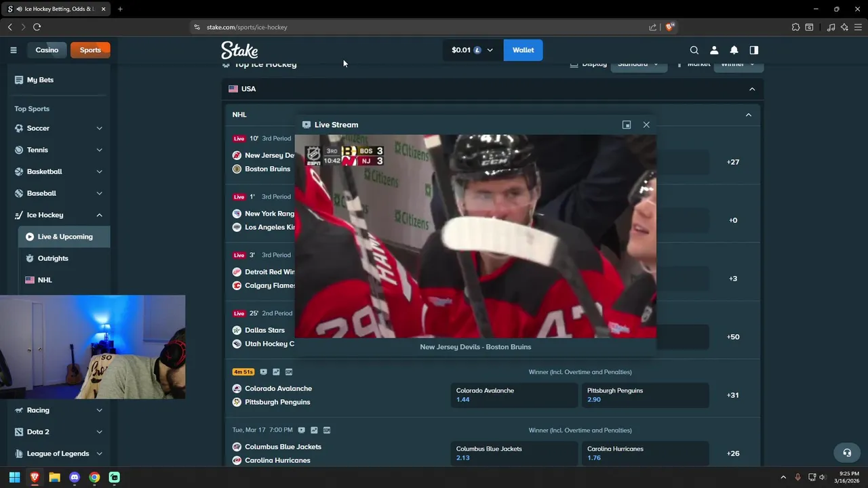Show +31 markets for Avalanche game

[x=733, y=395]
